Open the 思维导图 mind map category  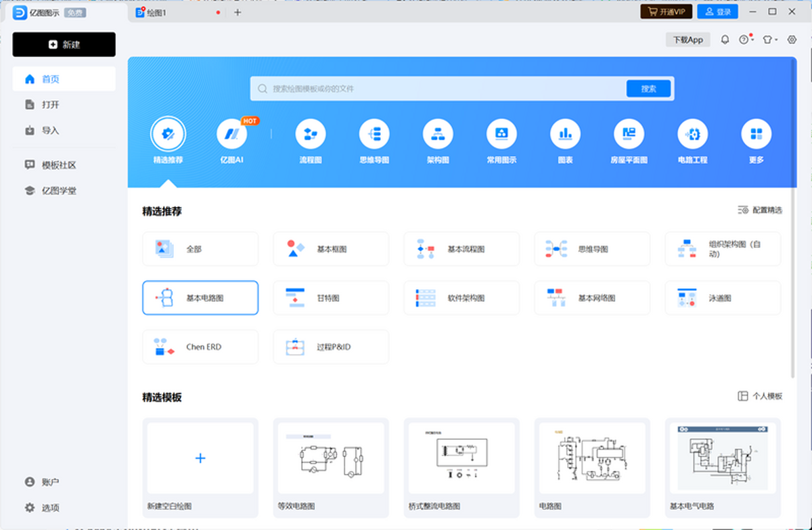point(374,135)
